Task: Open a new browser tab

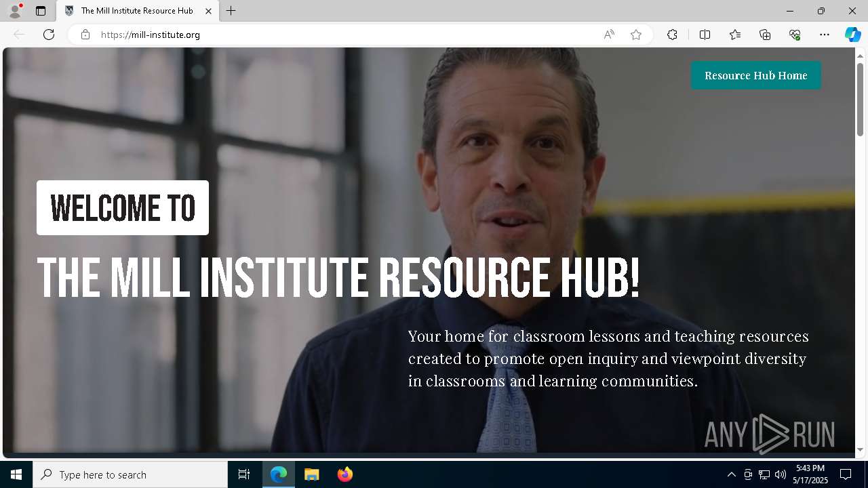Action: (x=231, y=11)
